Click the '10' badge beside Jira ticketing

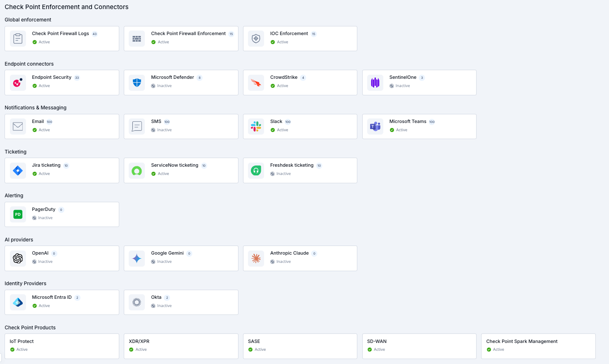pyautogui.click(x=66, y=165)
